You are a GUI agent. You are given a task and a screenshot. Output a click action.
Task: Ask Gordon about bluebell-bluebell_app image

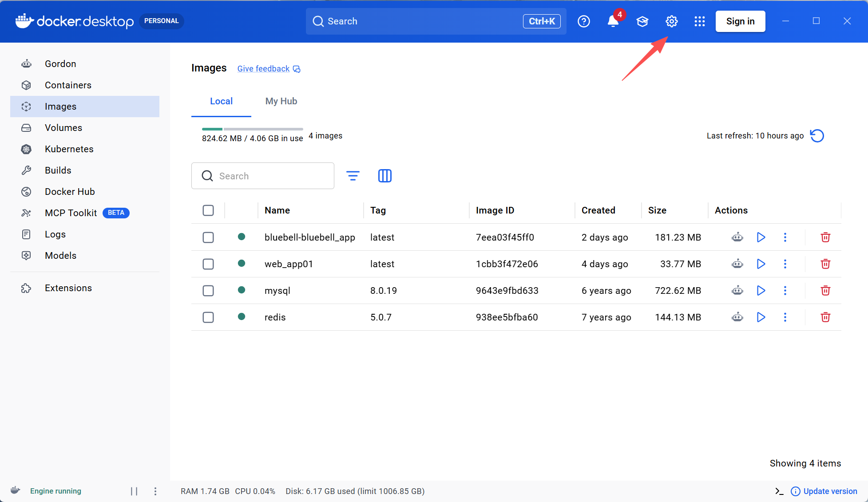click(x=737, y=237)
